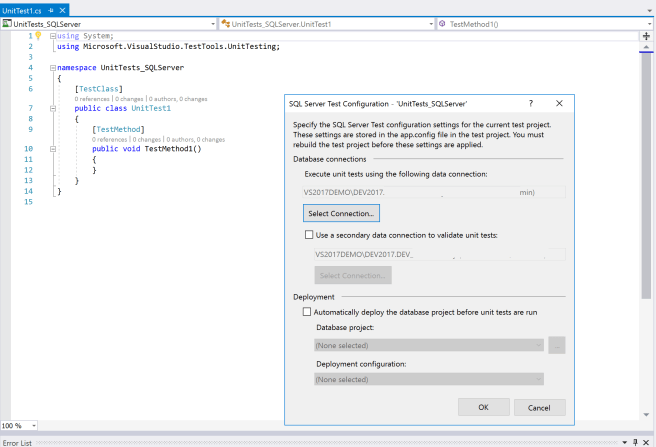Enable secondary data connection checkbox
Viewport: 656px width, 447px height.
pos(308,235)
